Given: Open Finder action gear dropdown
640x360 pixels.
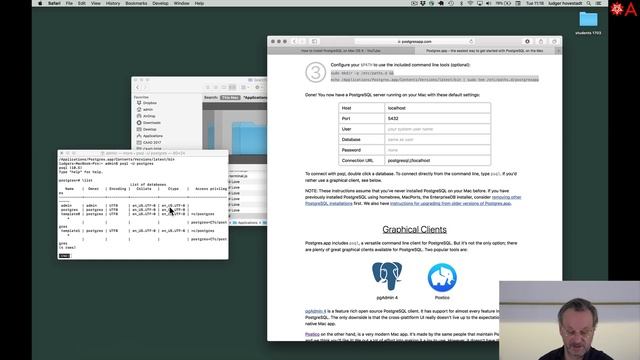Looking at the screenshot, I should click(x=258, y=87).
